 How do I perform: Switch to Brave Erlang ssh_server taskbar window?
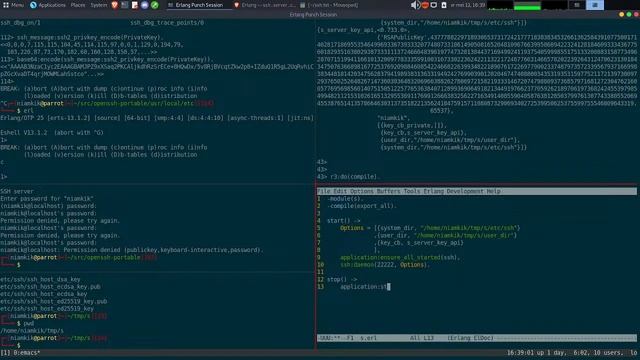point(264,5)
